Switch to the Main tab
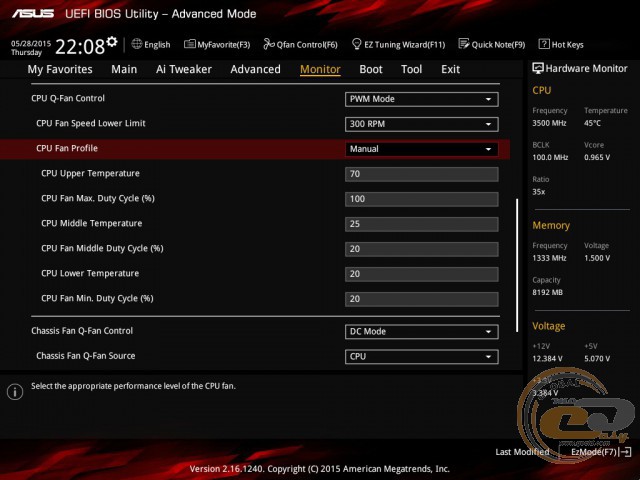This screenshot has width=640, height=480. click(x=124, y=69)
